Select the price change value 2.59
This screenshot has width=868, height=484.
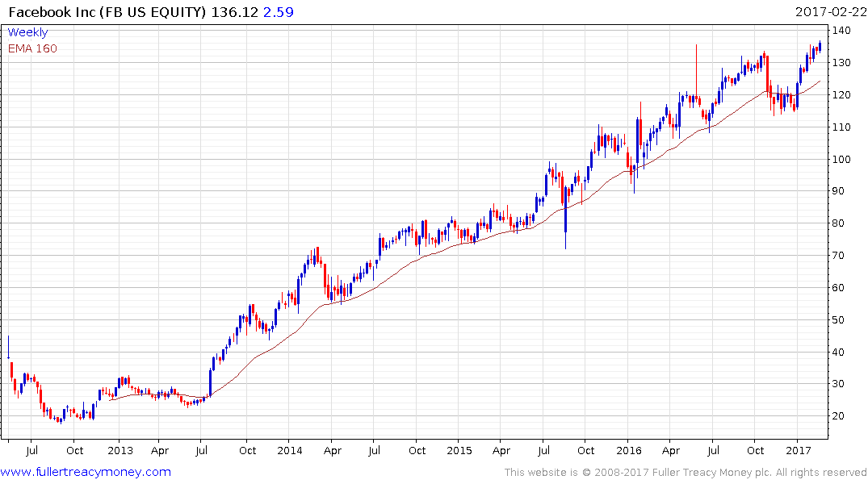click(278, 12)
